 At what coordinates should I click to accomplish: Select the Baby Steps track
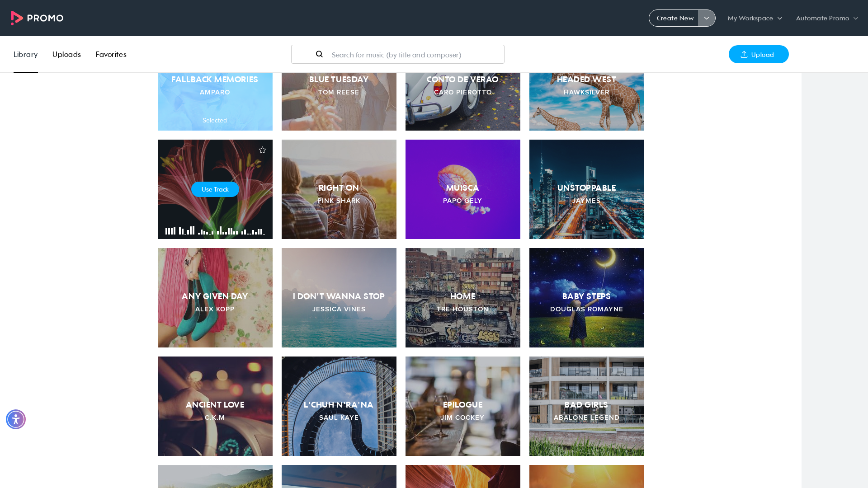point(587,298)
